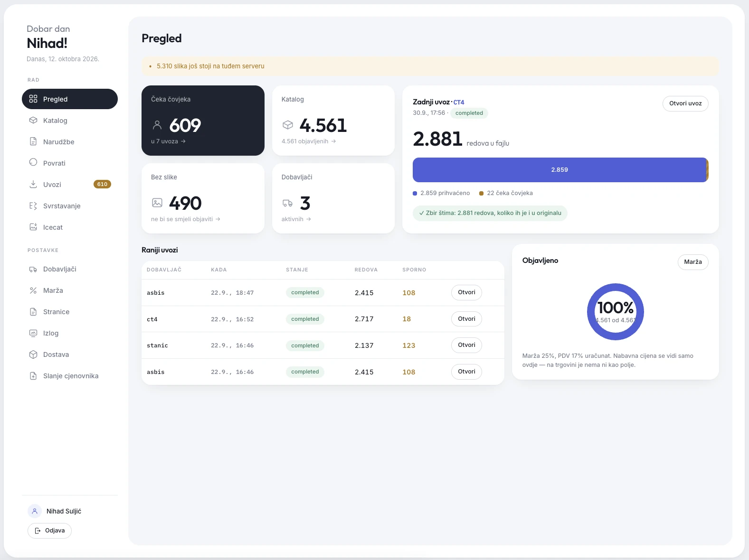Screen dimensions: 749x560
Task: Click the brown '22 čeka čovjeka' legend dot
Action: (482, 193)
